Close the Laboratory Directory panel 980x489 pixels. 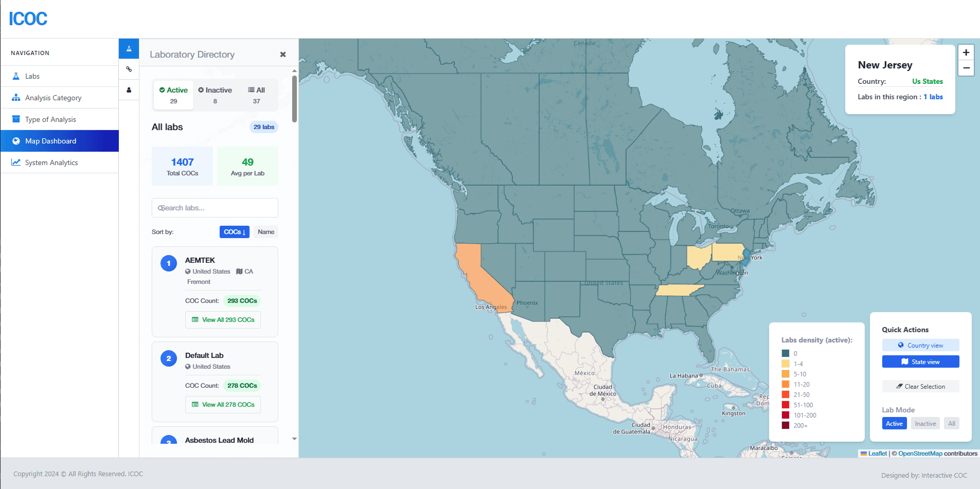[x=283, y=55]
